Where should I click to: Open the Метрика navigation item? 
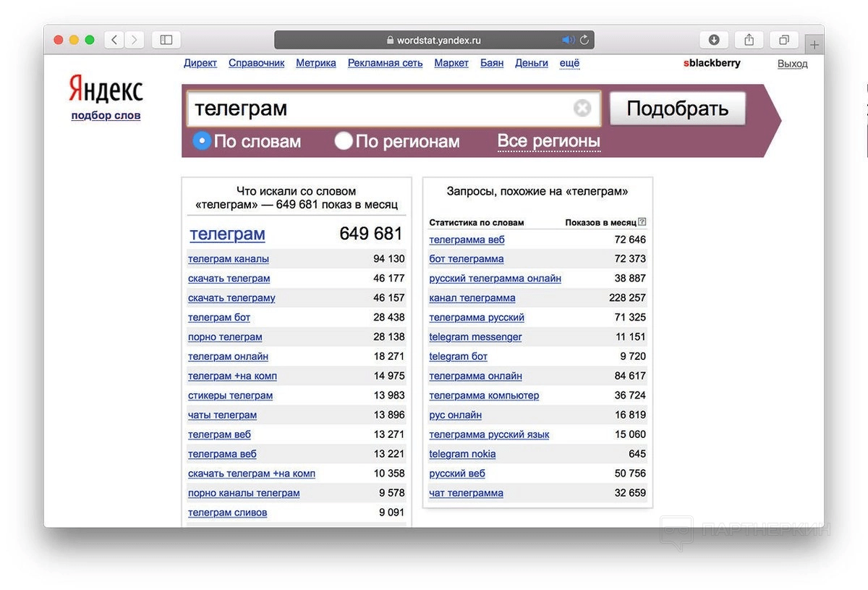pyautogui.click(x=316, y=63)
